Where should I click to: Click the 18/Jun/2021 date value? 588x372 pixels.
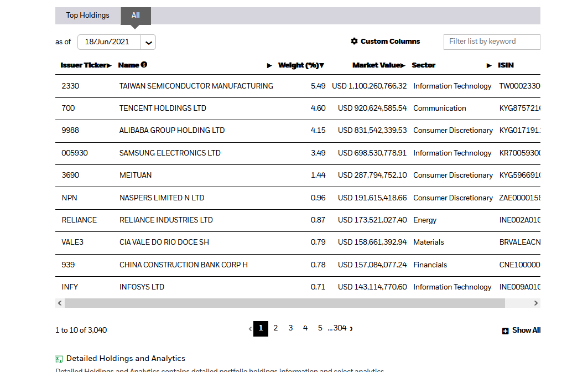point(107,42)
